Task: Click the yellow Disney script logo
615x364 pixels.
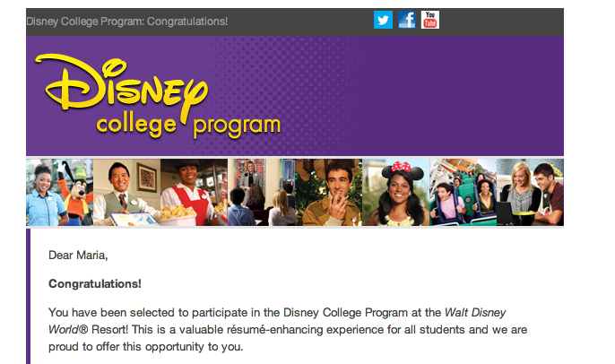Action: coord(122,84)
